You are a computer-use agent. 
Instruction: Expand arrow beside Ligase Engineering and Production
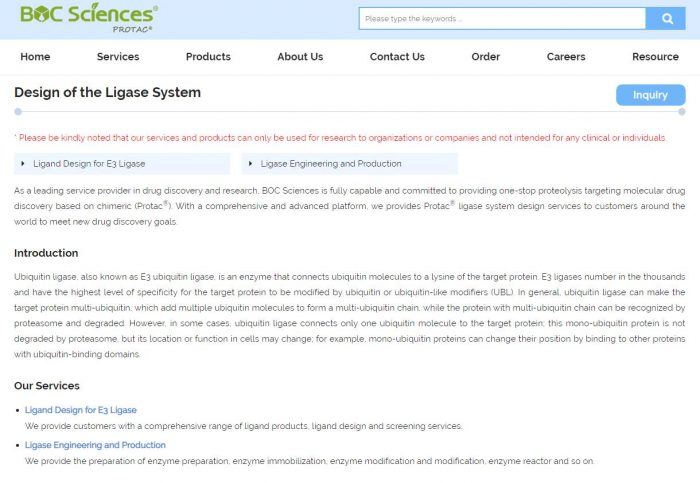[250, 164]
